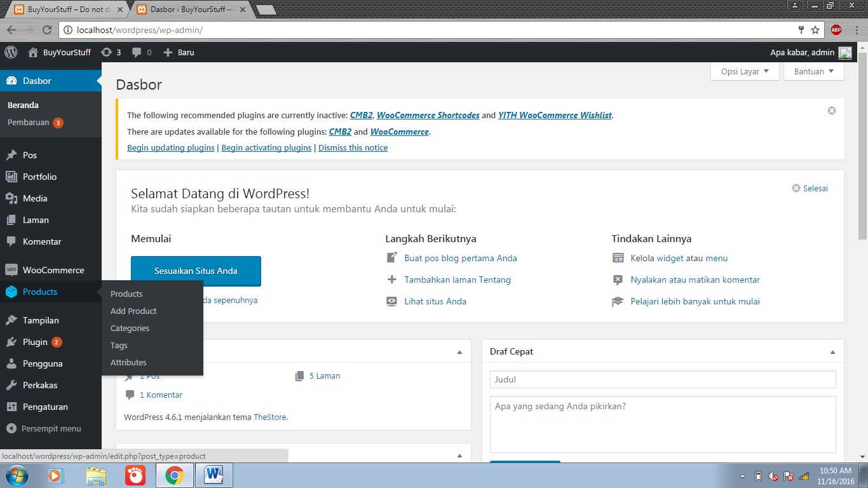Open Pembaruan updates submenu item
This screenshot has width=868, height=488.
point(35,123)
